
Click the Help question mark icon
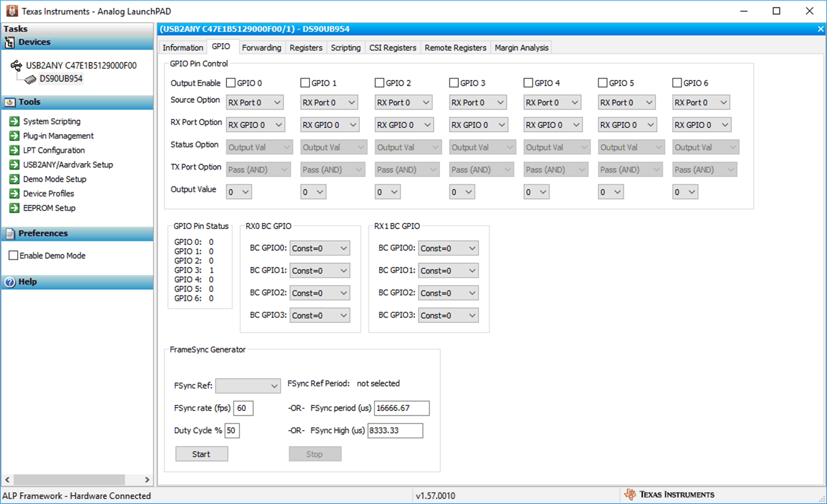tap(9, 282)
